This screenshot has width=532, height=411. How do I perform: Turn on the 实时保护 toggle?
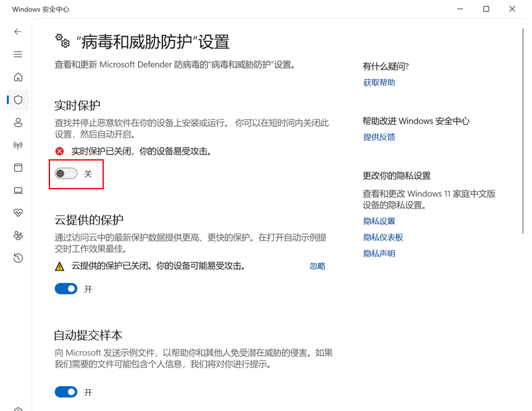[66, 174]
